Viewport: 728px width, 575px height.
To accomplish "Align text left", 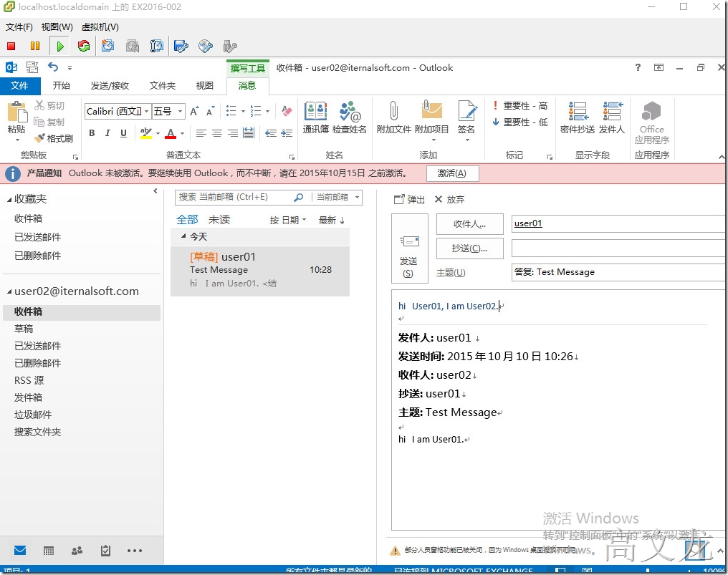I will point(201,134).
